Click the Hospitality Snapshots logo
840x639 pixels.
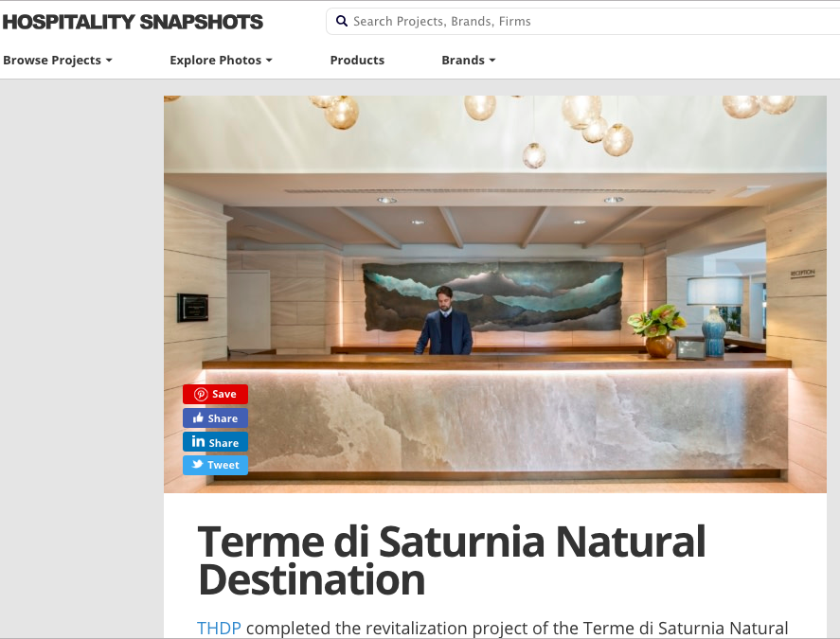click(x=133, y=22)
